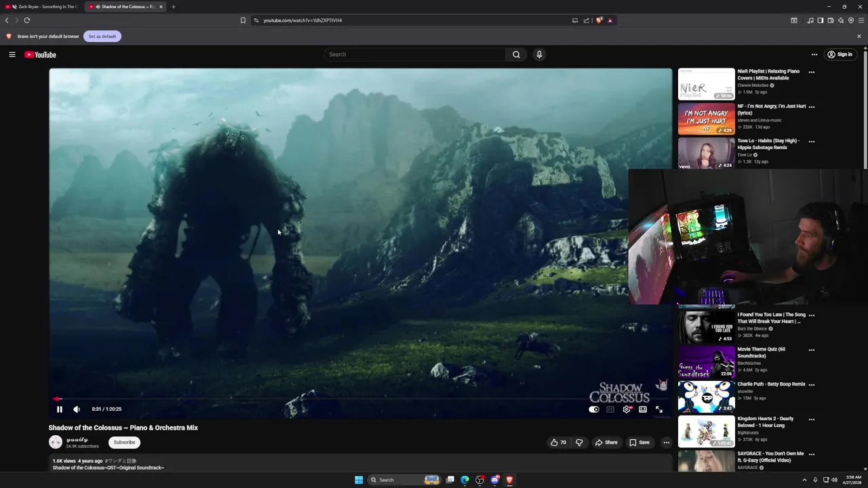This screenshot has width=868, height=488.
Task: Reload the page with the refresh icon
Action: (x=27, y=20)
